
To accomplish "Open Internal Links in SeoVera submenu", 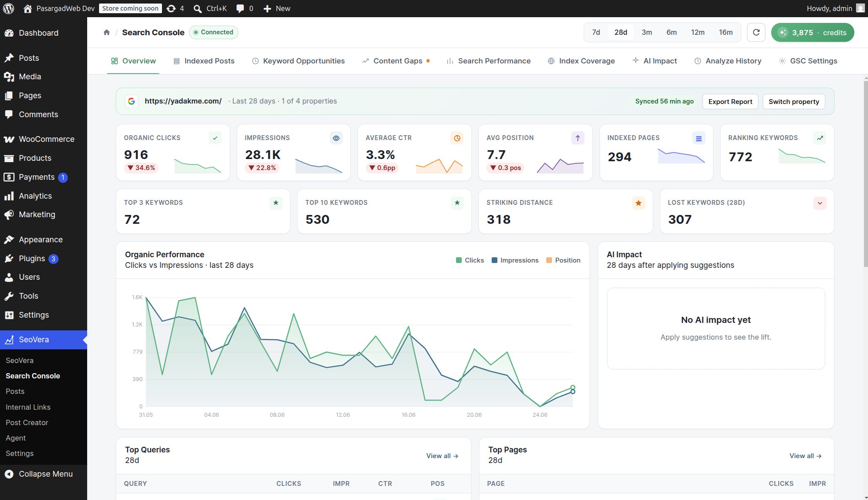I will coord(28,407).
